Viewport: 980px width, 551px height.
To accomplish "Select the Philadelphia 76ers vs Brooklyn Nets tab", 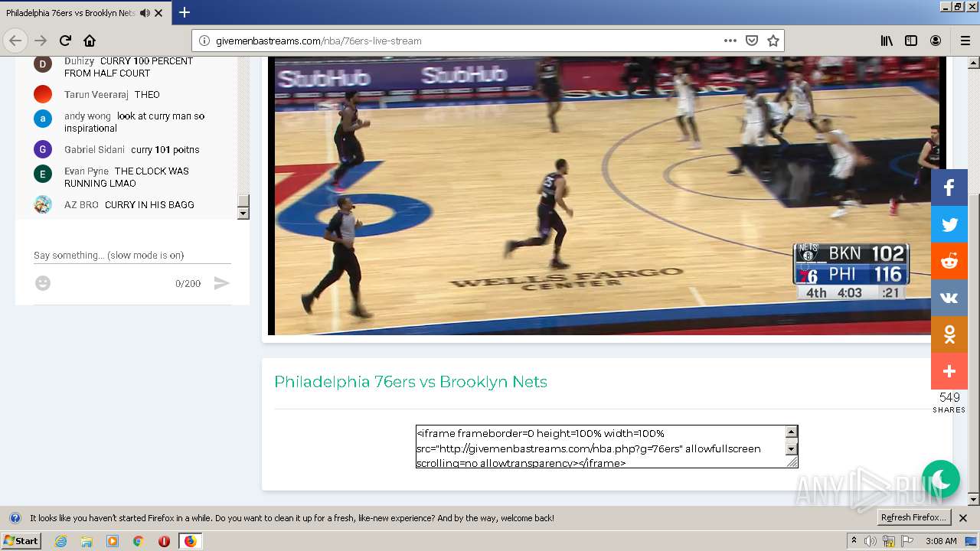I will [86, 13].
